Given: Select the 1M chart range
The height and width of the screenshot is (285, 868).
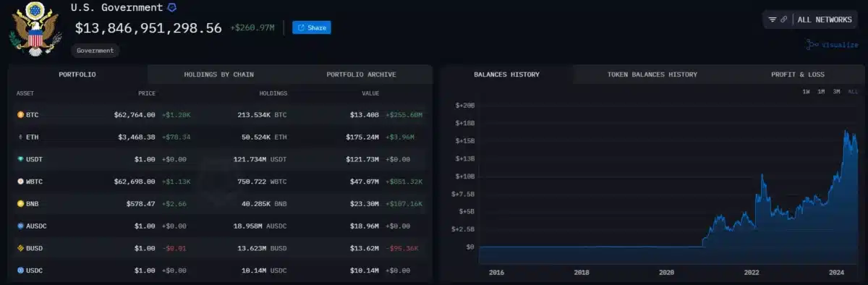Looking at the screenshot, I should (821, 92).
